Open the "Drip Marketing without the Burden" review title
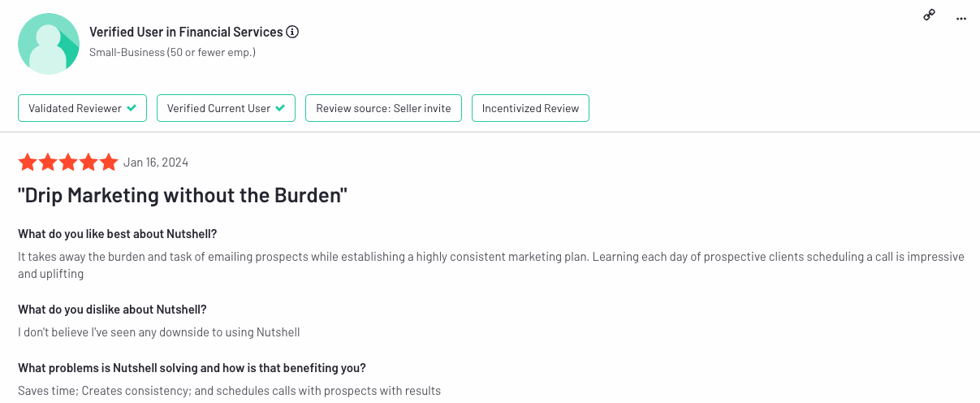Image resolution: width=980 pixels, height=403 pixels. pyautogui.click(x=183, y=196)
